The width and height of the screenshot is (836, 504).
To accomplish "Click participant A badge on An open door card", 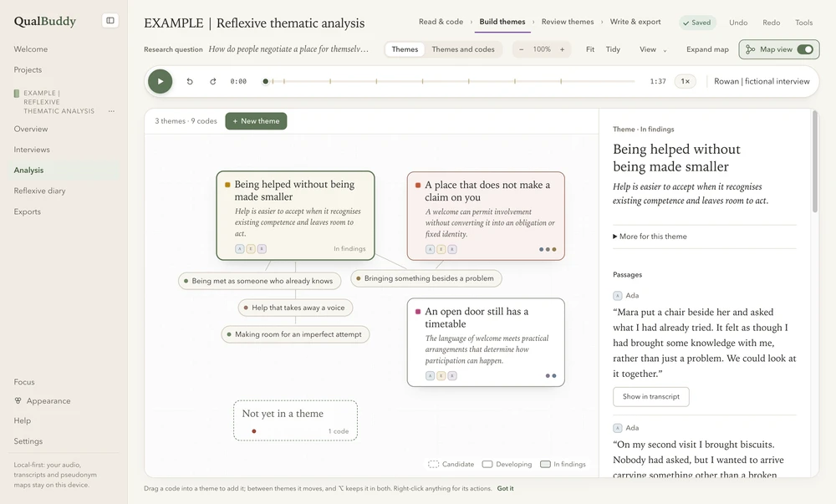I will pos(431,376).
